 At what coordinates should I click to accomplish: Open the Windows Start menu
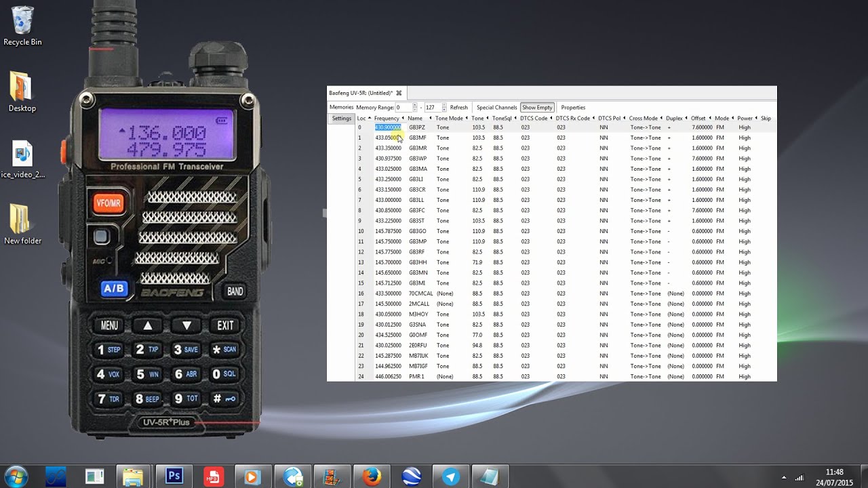click(x=16, y=476)
